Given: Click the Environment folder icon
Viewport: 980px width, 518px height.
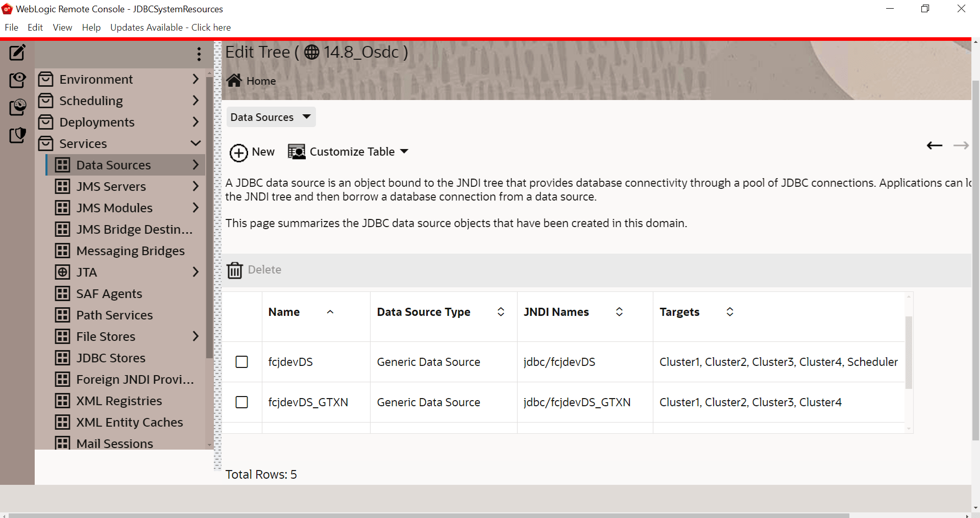Looking at the screenshot, I should click(46, 79).
